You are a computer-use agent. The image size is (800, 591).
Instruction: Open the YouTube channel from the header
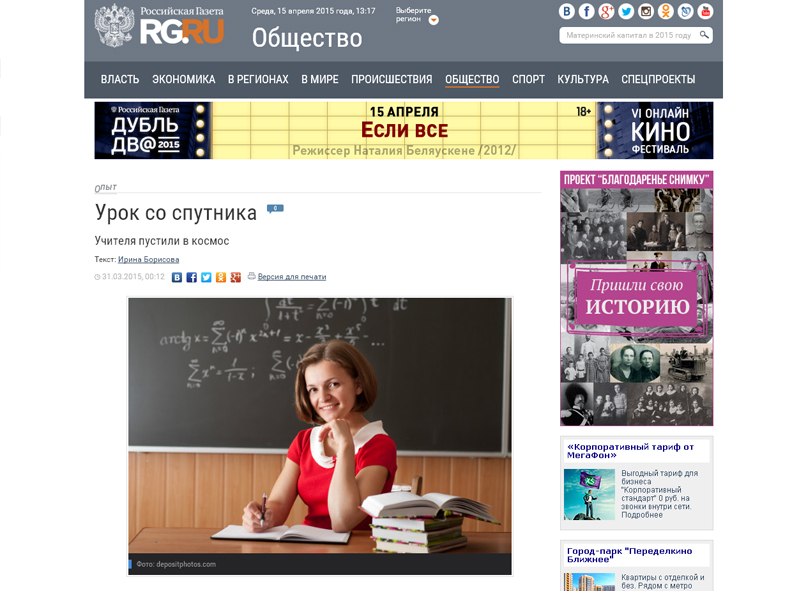[x=706, y=11]
